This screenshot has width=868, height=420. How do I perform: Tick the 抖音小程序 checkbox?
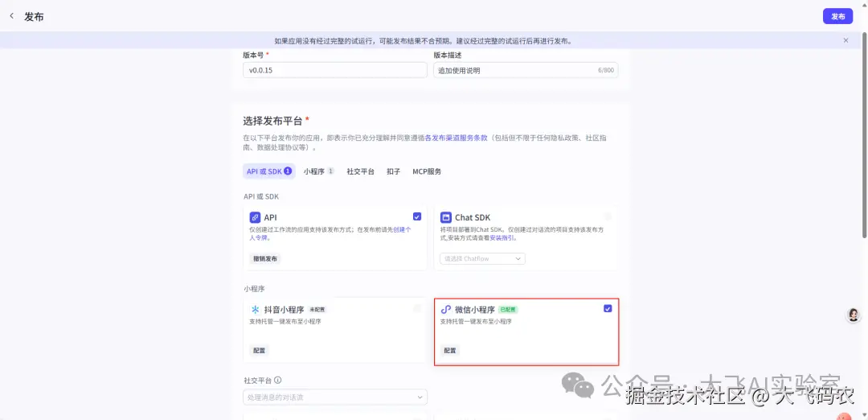417,308
